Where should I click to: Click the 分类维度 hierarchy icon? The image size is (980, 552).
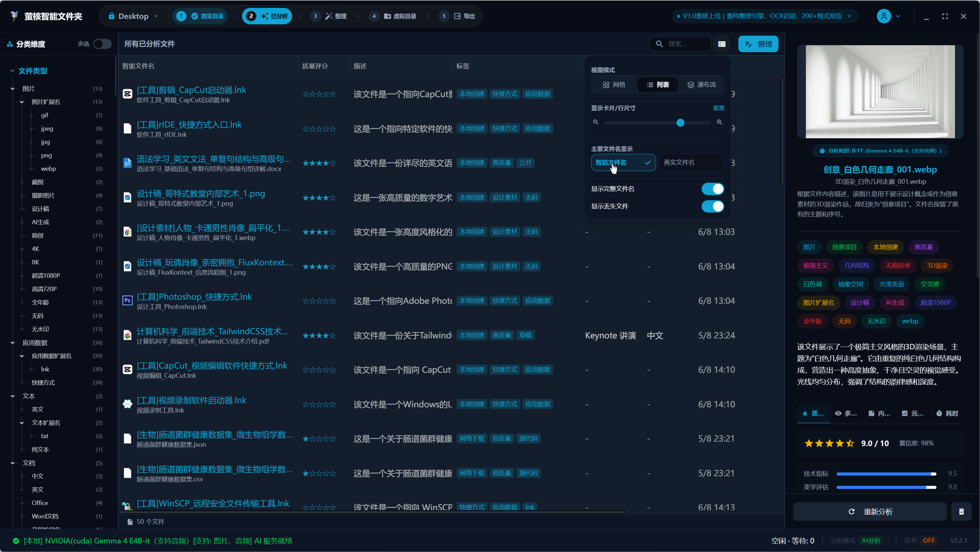coord(10,45)
